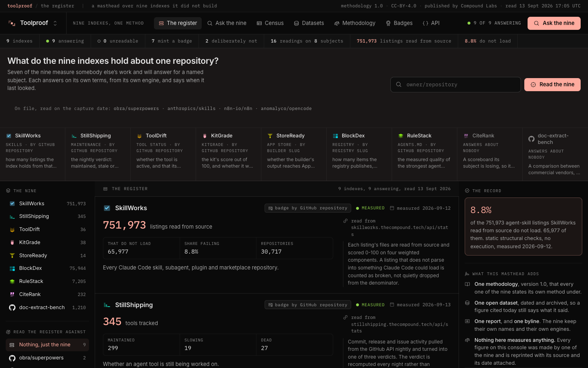588x368 pixels.
Task: Click the doc-extract-bench GitHub icon in the sidebar
Action: coord(12,307)
